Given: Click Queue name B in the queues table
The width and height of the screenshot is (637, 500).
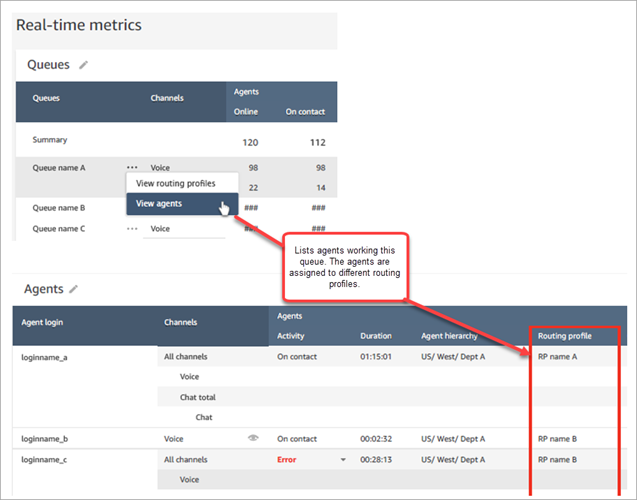Looking at the screenshot, I should [x=58, y=208].
